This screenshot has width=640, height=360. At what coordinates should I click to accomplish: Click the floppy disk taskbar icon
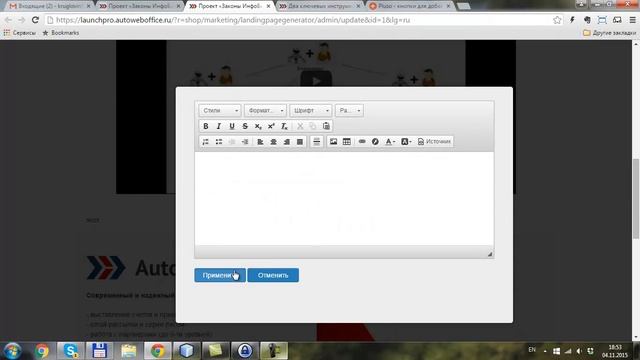[99, 351]
